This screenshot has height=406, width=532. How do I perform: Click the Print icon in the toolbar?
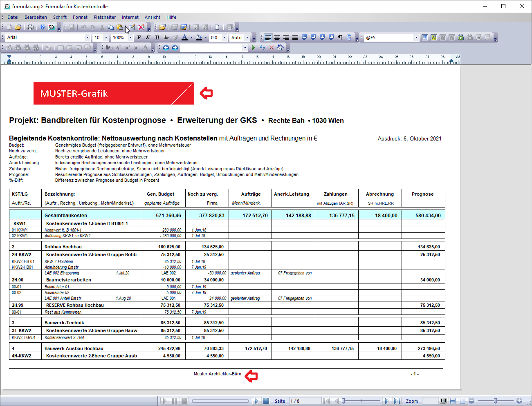pyautogui.click(x=30, y=27)
